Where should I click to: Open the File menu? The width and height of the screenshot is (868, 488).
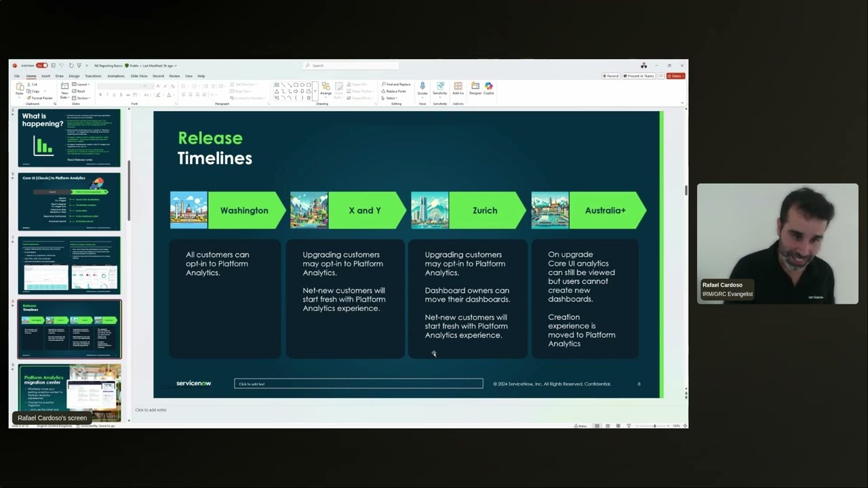coord(17,76)
